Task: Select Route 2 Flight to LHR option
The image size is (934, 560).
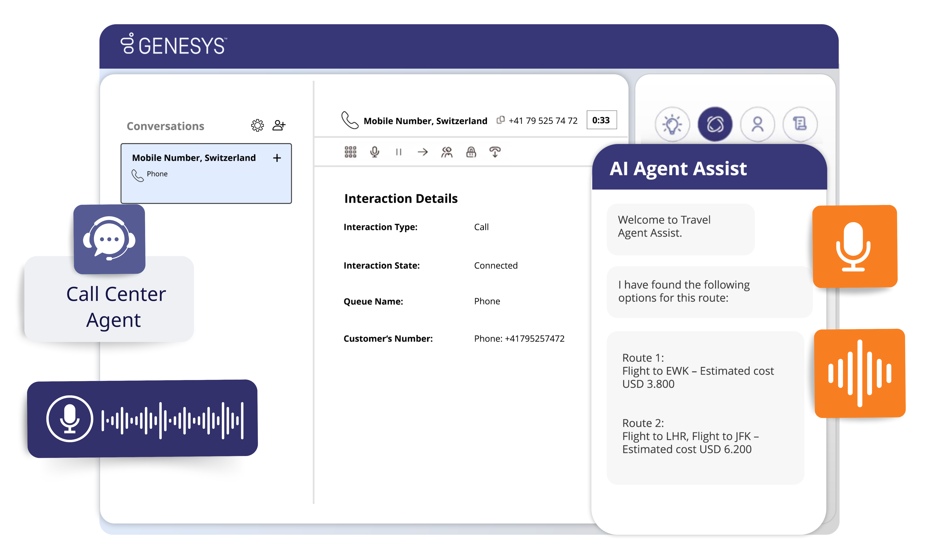Action: [x=690, y=436]
